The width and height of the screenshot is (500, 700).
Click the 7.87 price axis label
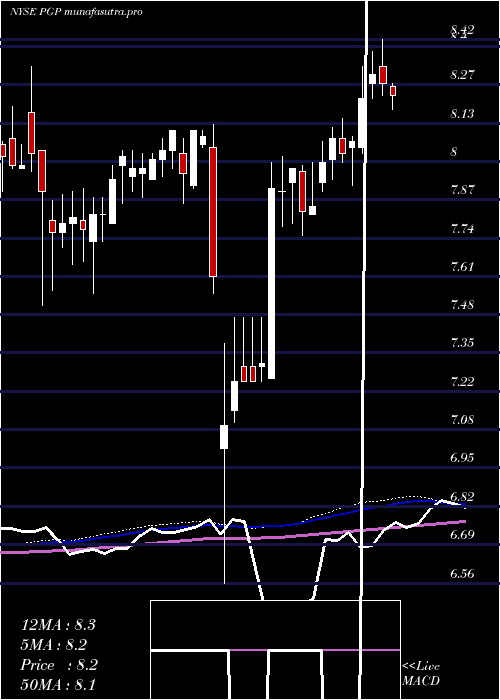click(462, 190)
